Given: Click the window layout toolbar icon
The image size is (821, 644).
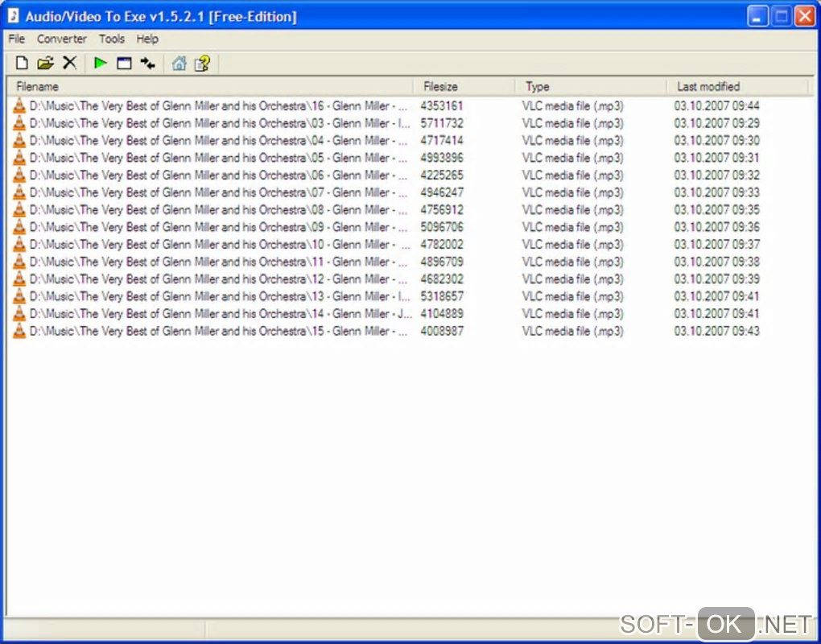Looking at the screenshot, I should 124,64.
